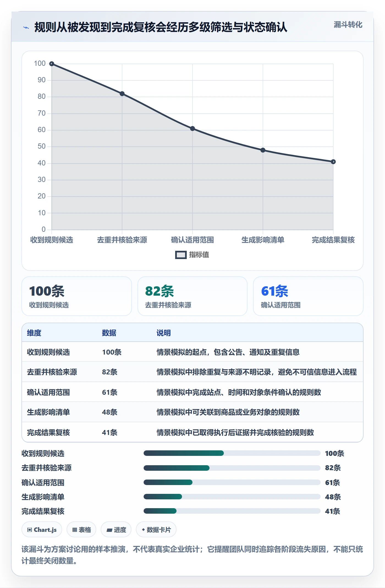The width and height of the screenshot is (385, 588).
Task: Click the footnote text about 样本推演
Action: point(192,555)
